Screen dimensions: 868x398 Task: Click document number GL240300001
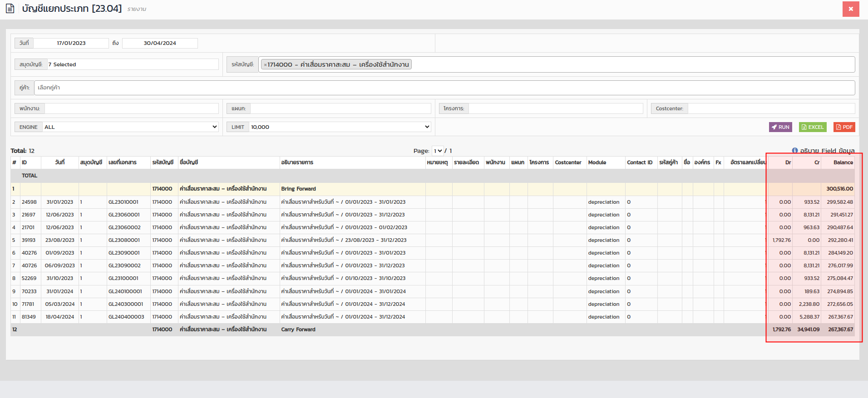pos(126,304)
